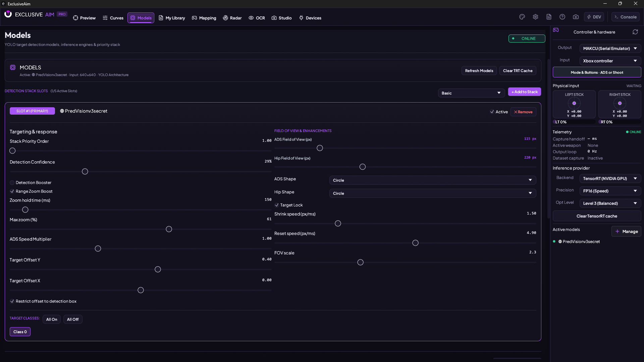Open the Radar tab

232,18
